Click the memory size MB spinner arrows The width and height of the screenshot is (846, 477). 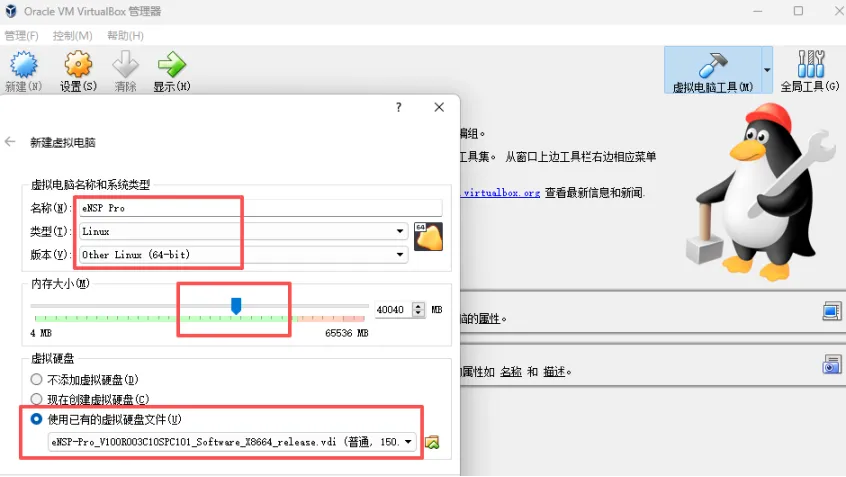pos(418,309)
